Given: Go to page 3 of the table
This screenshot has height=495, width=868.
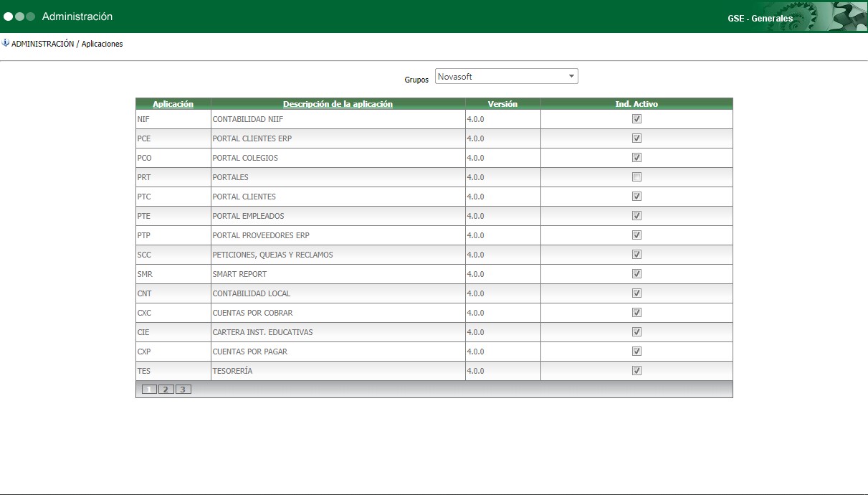Looking at the screenshot, I should pyautogui.click(x=183, y=390).
